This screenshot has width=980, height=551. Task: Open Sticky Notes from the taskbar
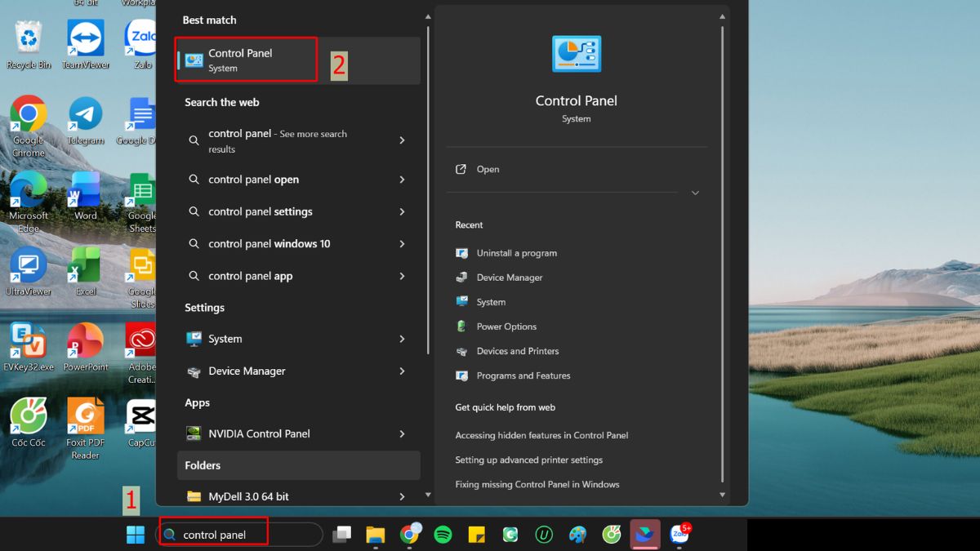coord(477,535)
